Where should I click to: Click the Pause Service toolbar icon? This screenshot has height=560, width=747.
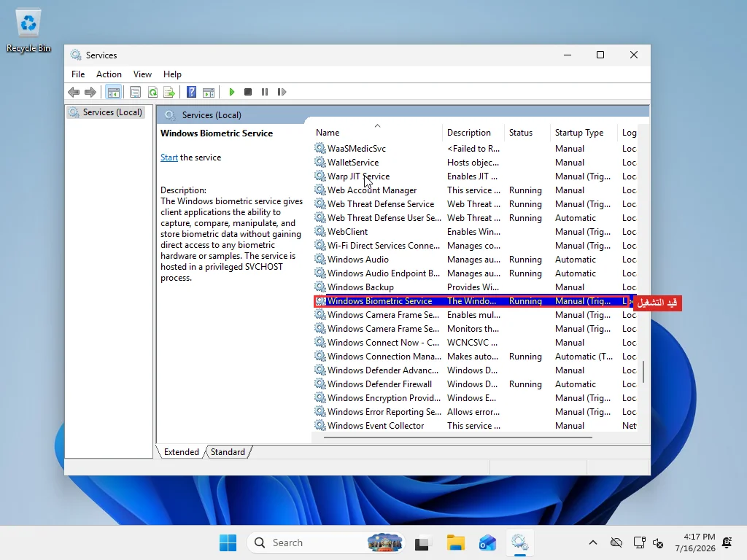(x=264, y=92)
